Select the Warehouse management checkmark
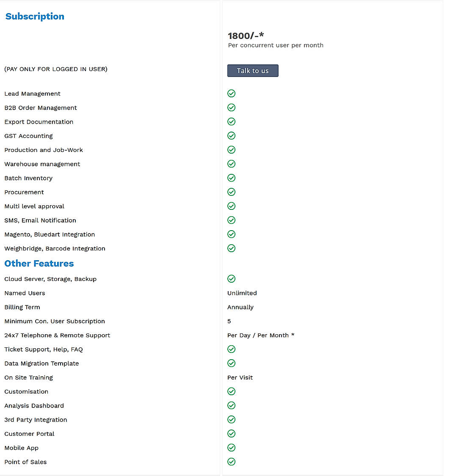The image size is (453, 476). pos(231,164)
